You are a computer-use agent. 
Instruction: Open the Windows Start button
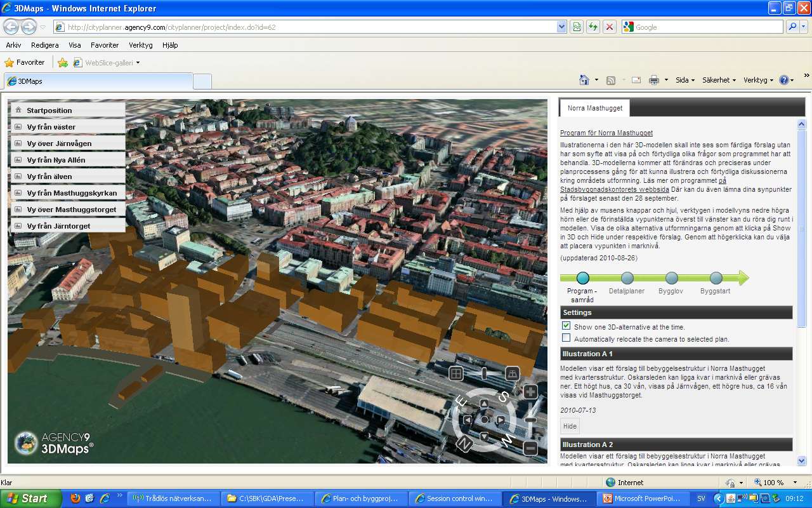pyautogui.click(x=31, y=498)
